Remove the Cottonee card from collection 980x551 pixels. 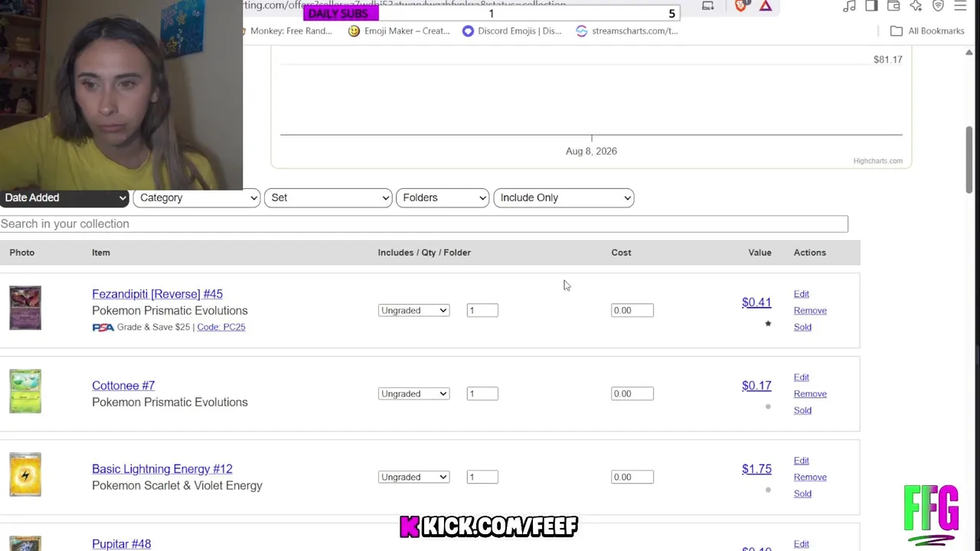[x=810, y=394]
